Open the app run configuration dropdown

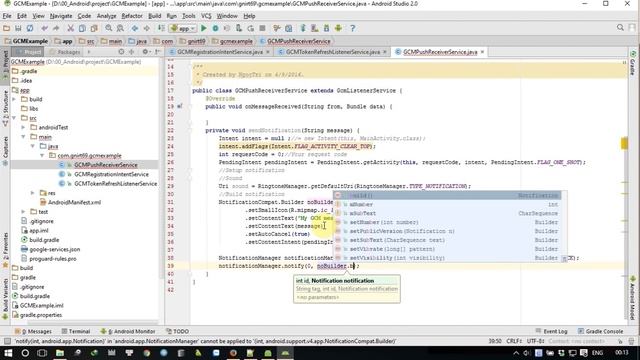[x=184, y=28]
